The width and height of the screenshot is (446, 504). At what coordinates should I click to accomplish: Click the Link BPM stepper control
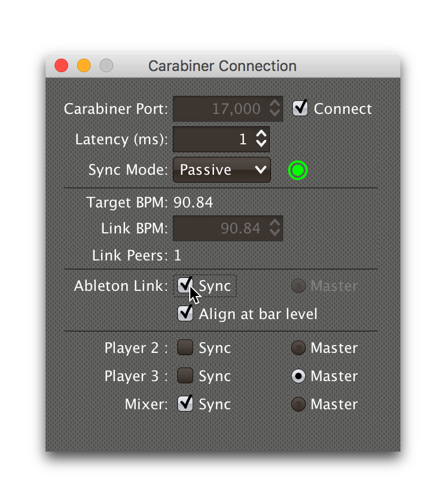274,228
